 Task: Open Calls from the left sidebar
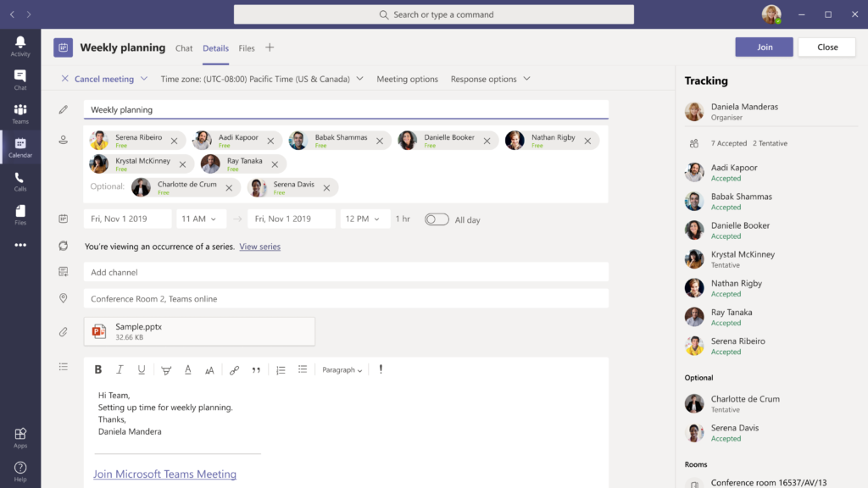[x=20, y=181]
